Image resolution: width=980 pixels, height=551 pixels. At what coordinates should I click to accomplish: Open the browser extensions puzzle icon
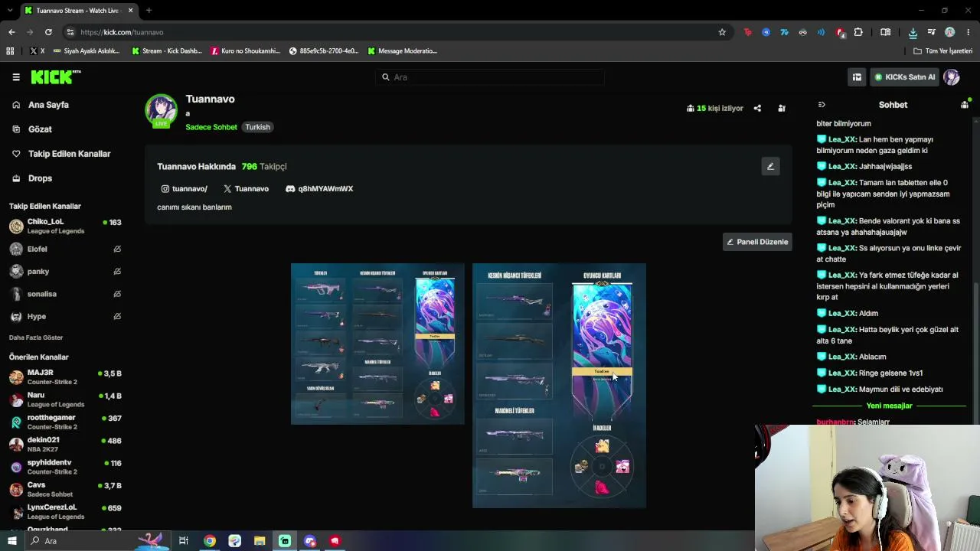(858, 32)
